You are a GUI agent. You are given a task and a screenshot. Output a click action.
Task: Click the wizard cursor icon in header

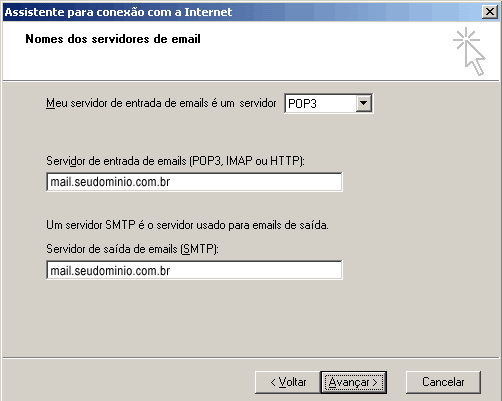click(x=469, y=52)
